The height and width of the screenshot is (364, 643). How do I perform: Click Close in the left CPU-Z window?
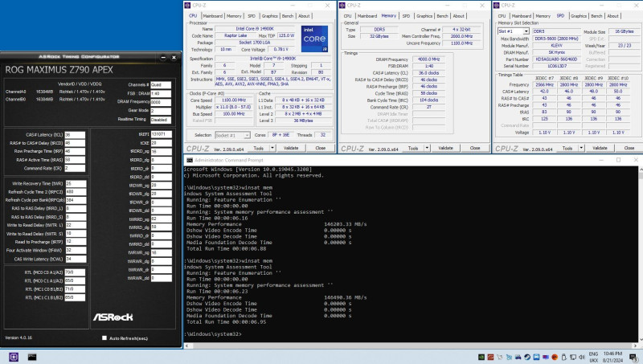pos(320,148)
